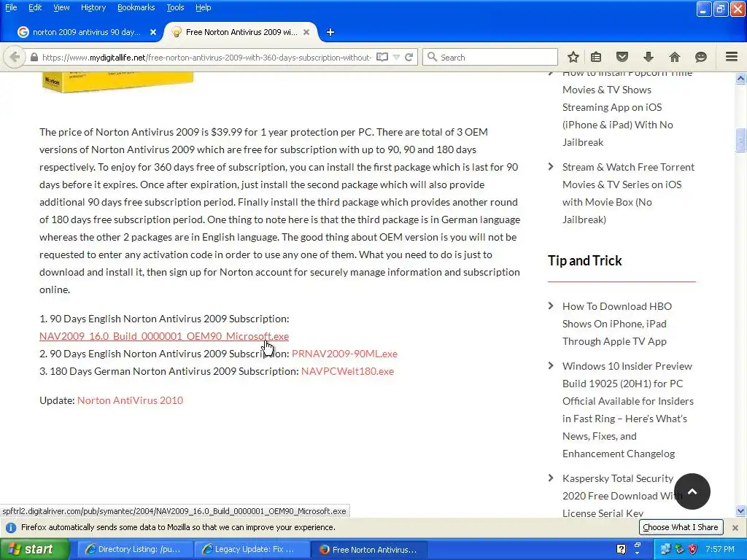Open the Bookmarks menu

tap(136, 7)
